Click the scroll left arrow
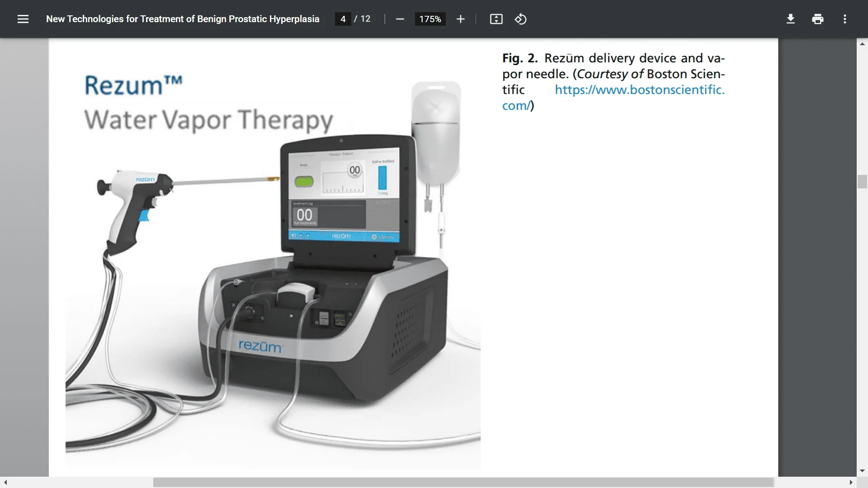This screenshot has width=868, height=488. (5, 483)
